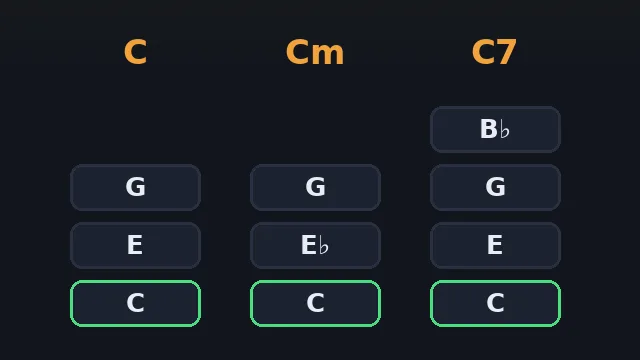
Task: Click the G note under the C chord
Action: (136, 187)
